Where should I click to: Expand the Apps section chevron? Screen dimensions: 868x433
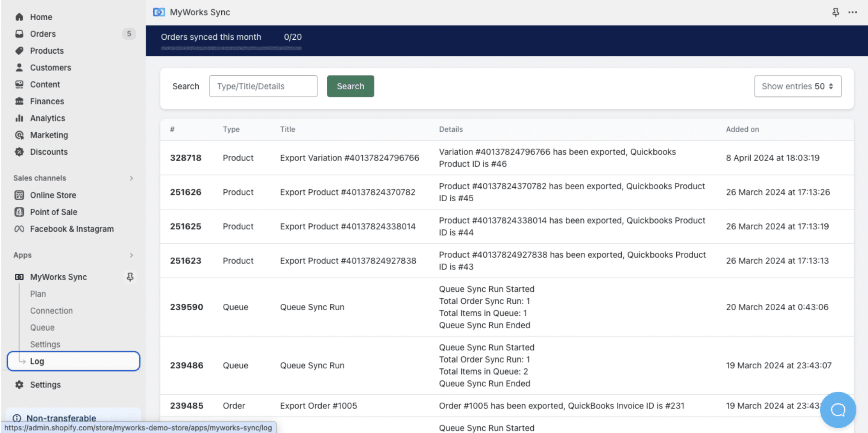131,255
